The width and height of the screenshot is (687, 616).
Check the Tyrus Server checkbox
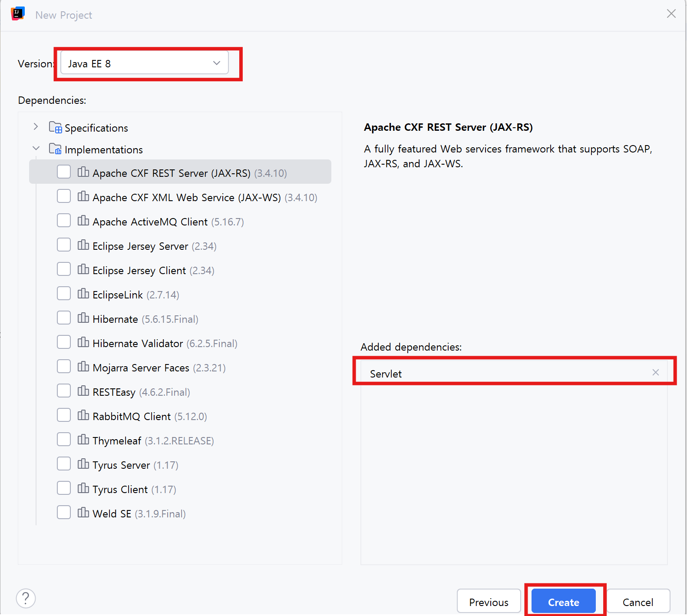point(64,464)
